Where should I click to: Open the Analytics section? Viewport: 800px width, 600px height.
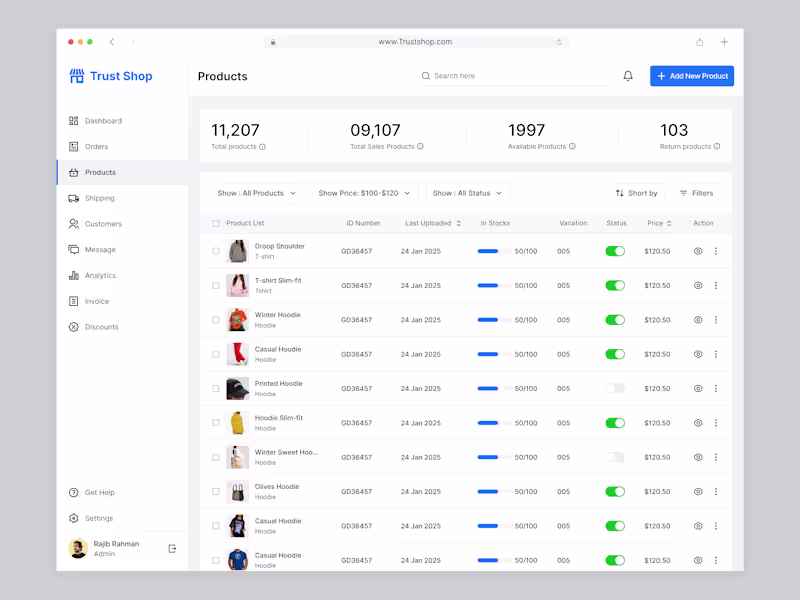tap(122, 276)
